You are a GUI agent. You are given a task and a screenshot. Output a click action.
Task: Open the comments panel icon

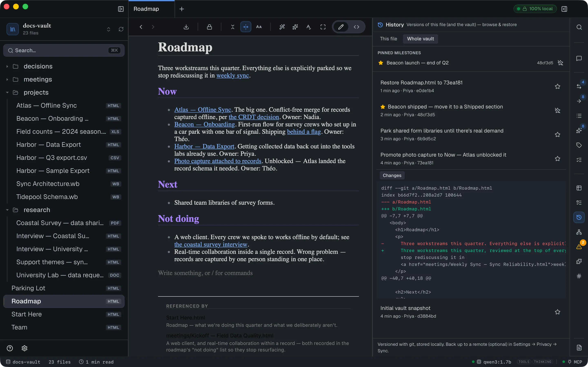point(579,59)
